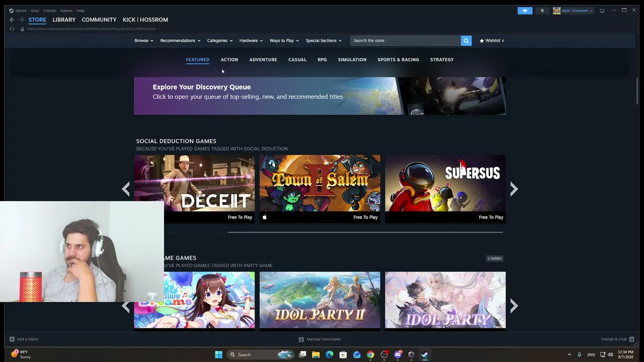This screenshot has width=644, height=362.
Task: Reload the store page with the refresh icon
Action: (x=12, y=29)
